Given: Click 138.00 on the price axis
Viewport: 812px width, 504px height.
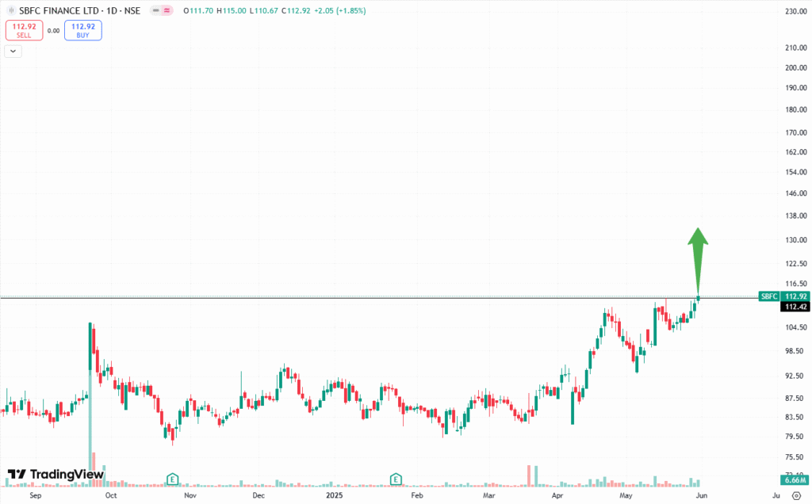Looking at the screenshot, I should coord(796,216).
